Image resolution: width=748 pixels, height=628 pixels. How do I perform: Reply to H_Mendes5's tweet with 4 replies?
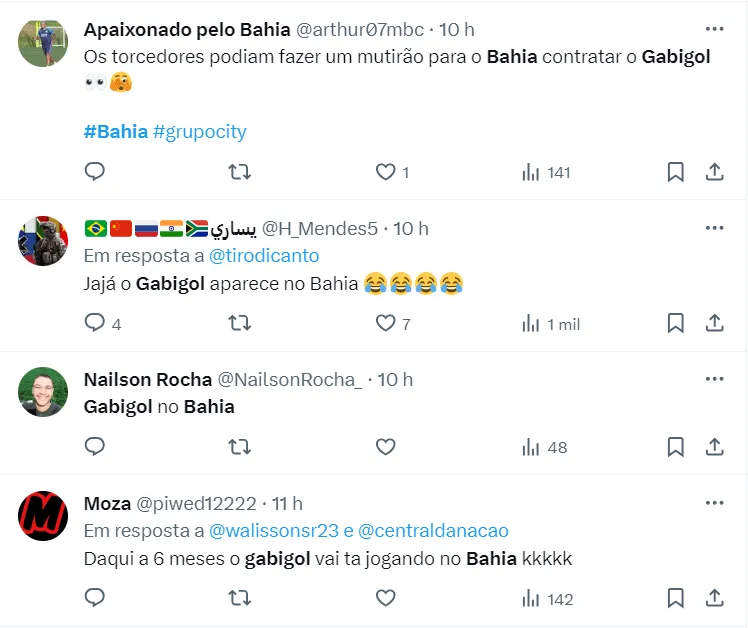point(95,323)
